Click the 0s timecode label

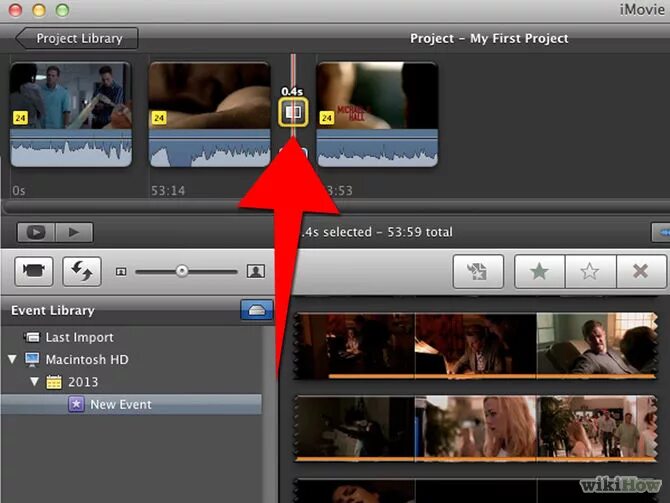point(18,191)
